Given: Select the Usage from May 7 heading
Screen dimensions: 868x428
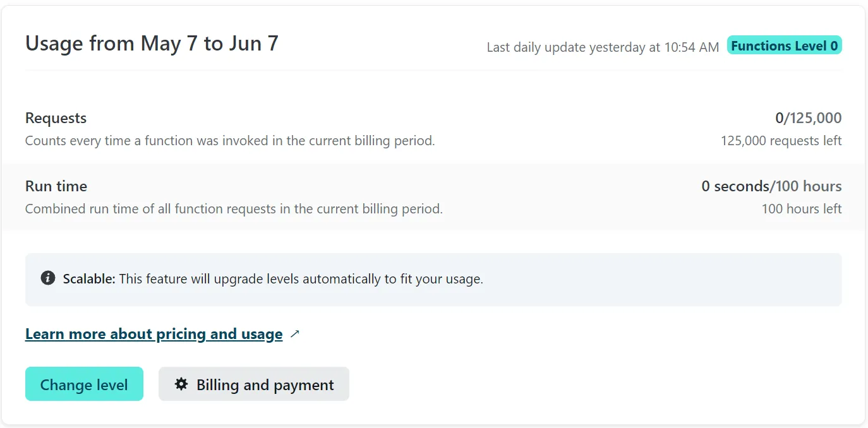Looking at the screenshot, I should point(152,44).
